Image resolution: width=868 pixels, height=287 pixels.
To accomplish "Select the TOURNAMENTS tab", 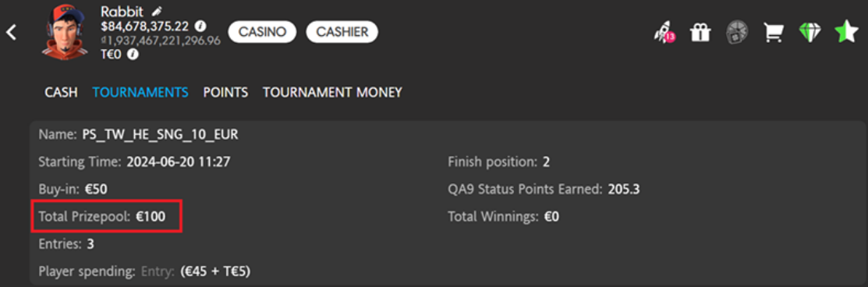I will click(x=140, y=93).
